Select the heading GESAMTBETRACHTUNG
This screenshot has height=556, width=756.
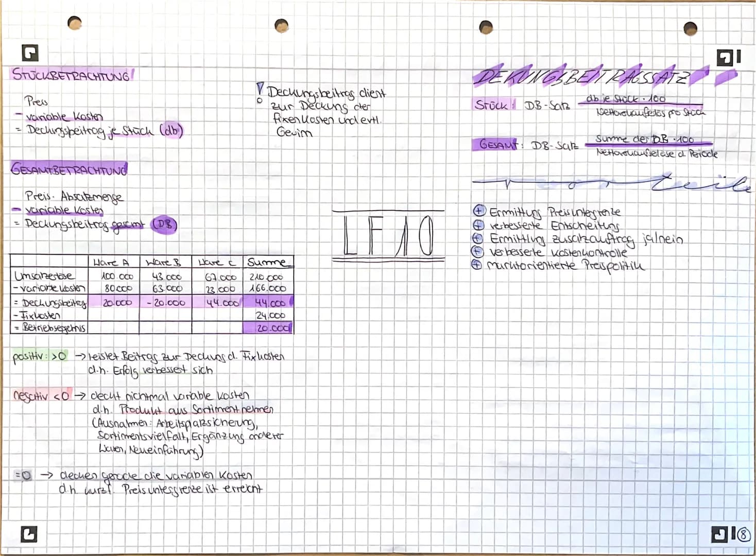(69, 169)
